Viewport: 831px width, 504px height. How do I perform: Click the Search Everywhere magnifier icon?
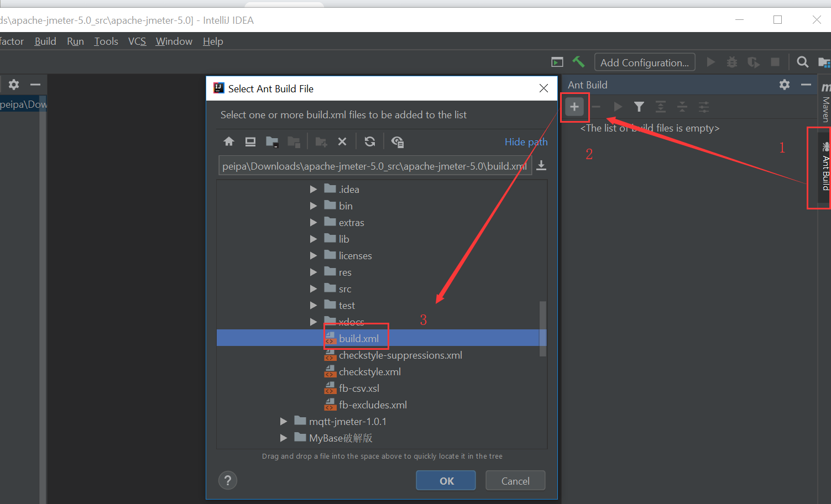pyautogui.click(x=803, y=62)
